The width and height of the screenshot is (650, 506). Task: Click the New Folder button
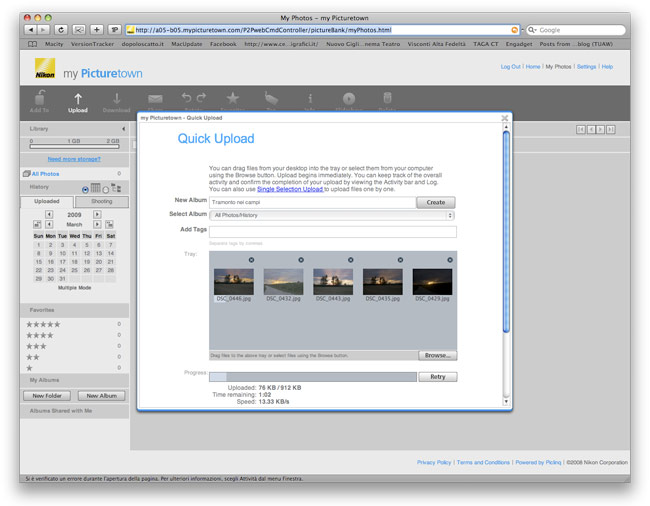point(47,396)
